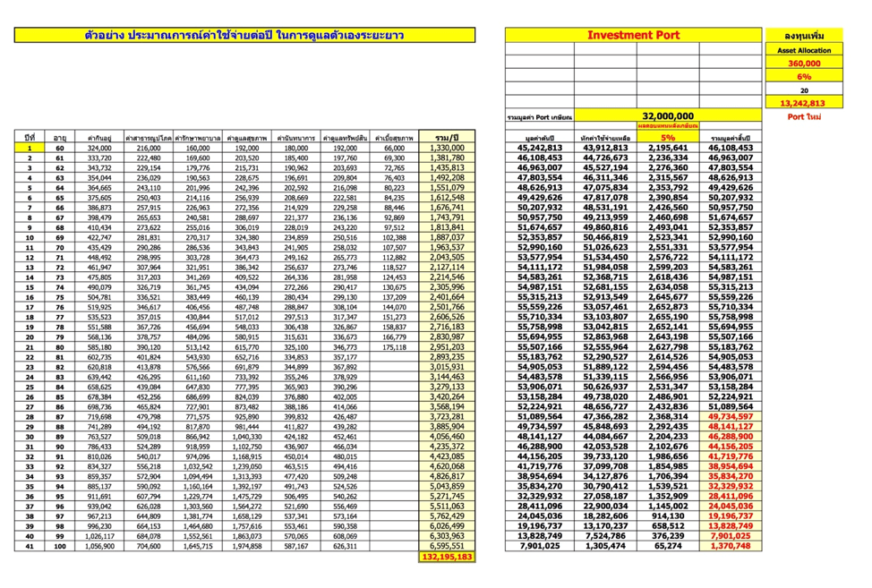Click the 2,655,190 return cell
Viewport: 872px width, 588px height.
click(x=668, y=317)
